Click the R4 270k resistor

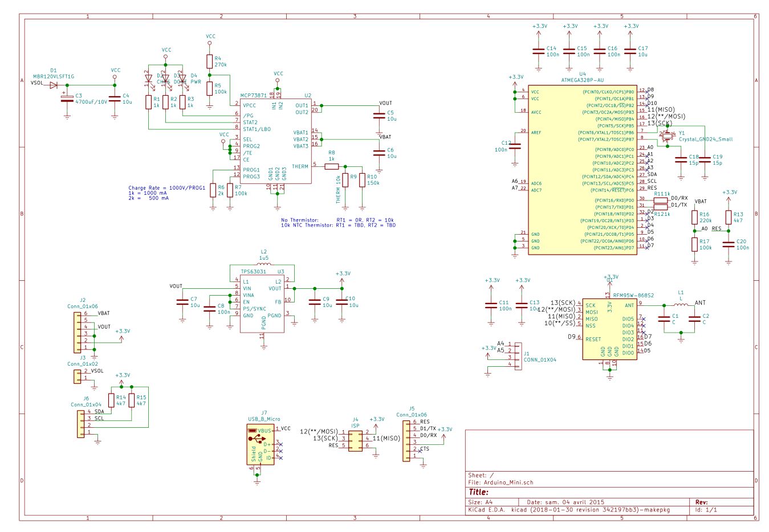point(209,61)
